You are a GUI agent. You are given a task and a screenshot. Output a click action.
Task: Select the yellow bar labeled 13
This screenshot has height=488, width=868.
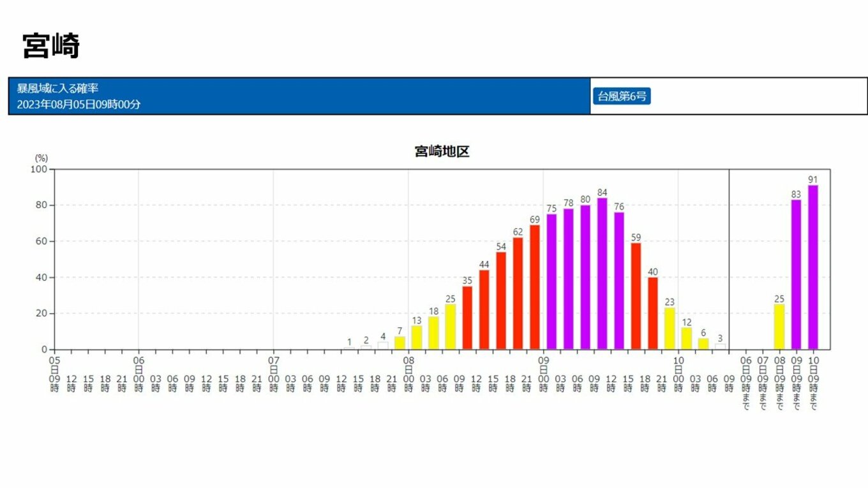(x=417, y=338)
